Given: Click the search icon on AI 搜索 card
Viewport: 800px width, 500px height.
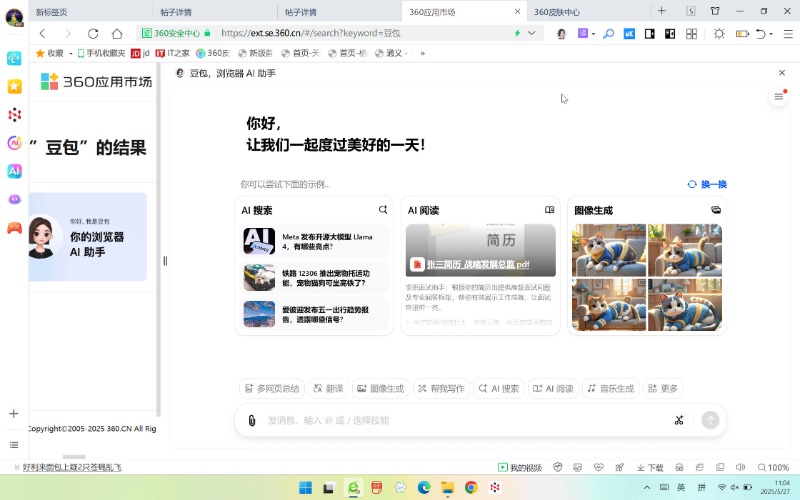Looking at the screenshot, I should 383,210.
